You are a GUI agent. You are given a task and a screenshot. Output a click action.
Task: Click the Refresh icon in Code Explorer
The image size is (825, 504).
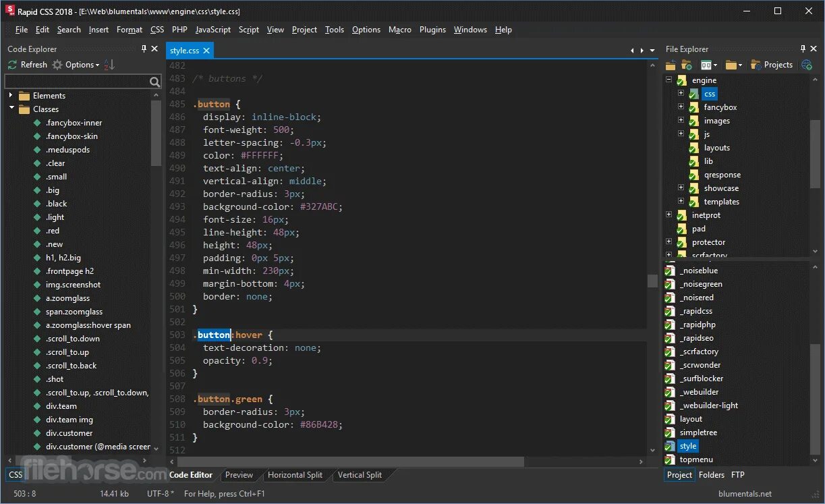pyautogui.click(x=12, y=65)
